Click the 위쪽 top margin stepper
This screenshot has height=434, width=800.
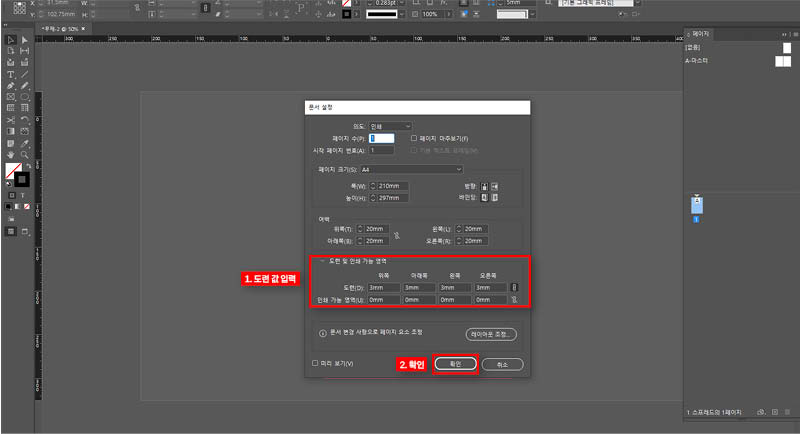click(360, 229)
